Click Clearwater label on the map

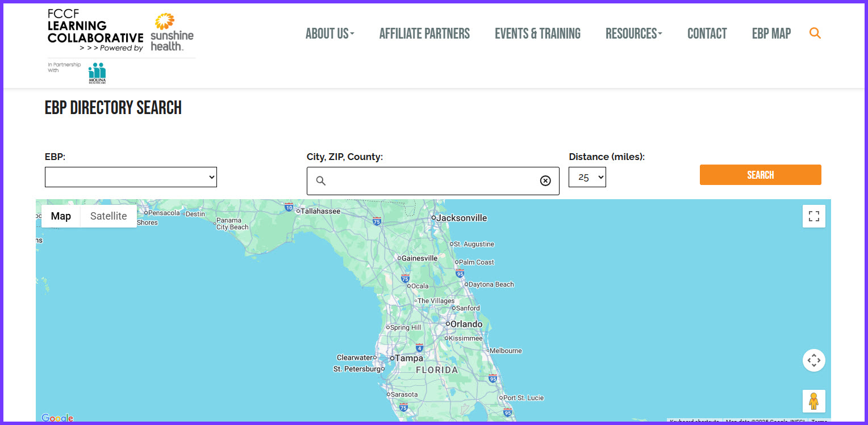[x=354, y=357]
